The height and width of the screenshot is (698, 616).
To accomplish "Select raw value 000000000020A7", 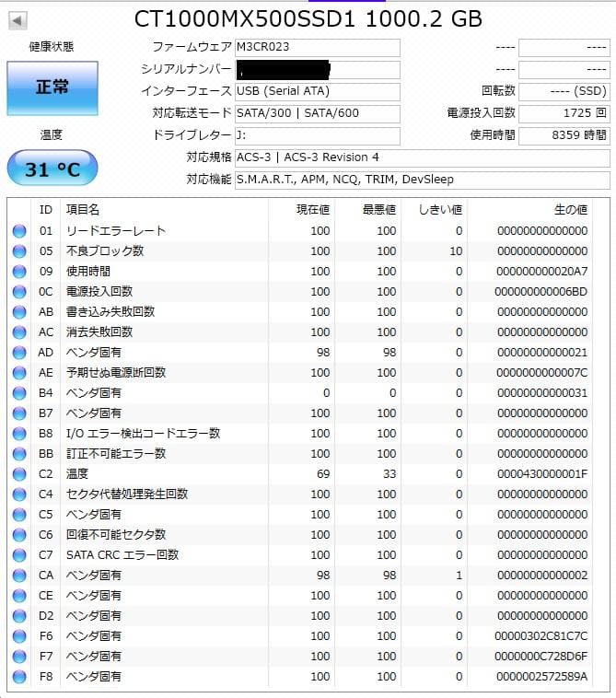I will coord(542,272).
